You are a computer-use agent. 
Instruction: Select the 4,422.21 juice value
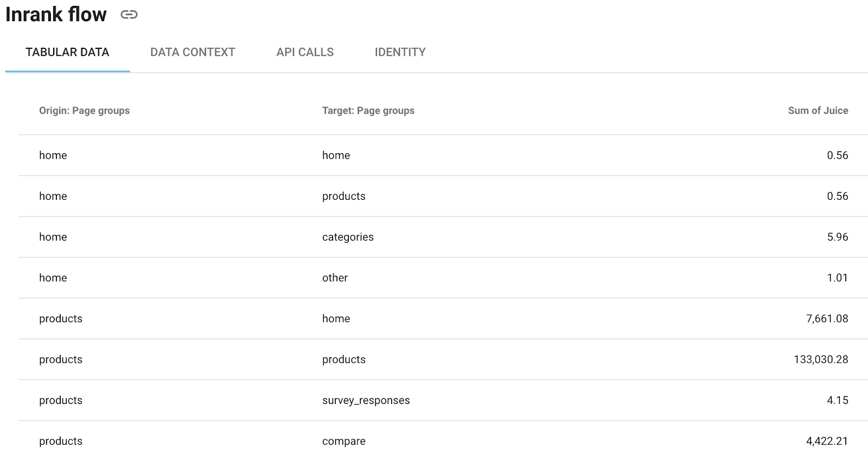(827, 441)
